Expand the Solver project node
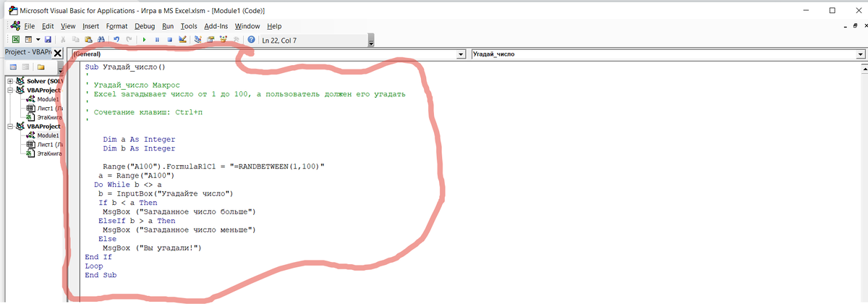The image size is (868, 304). click(x=10, y=81)
